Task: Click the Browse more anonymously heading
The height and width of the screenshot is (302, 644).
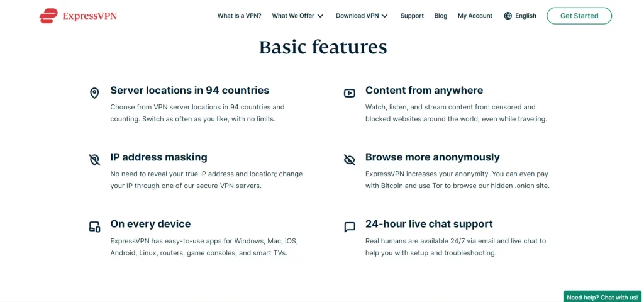Action: click(433, 157)
